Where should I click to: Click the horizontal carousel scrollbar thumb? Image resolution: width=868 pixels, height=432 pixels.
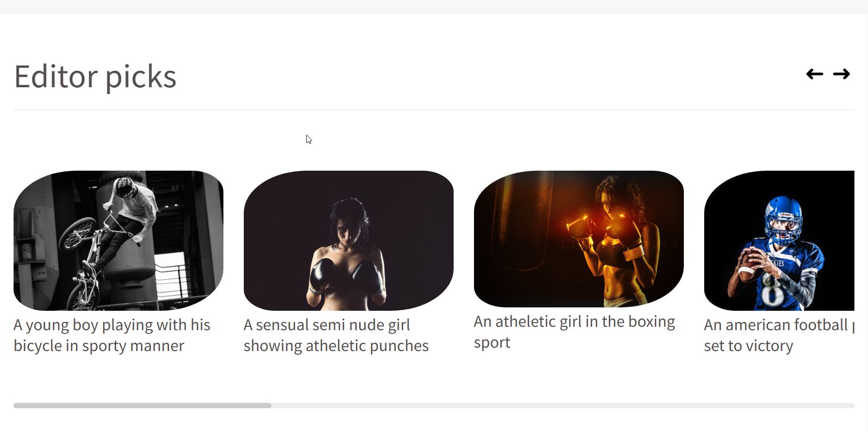coord(142,405)
